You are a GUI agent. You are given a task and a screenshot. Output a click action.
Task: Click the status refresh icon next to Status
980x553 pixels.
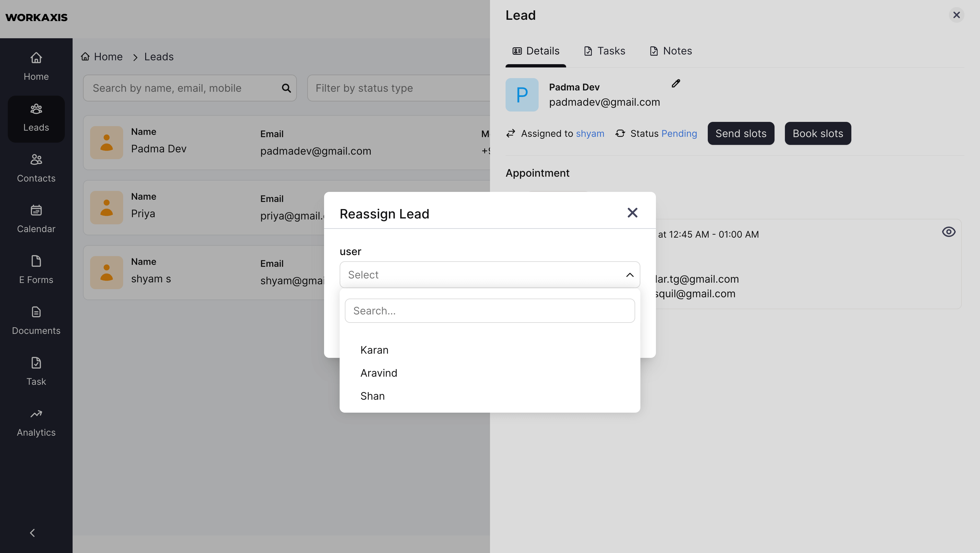pos(620,134)
